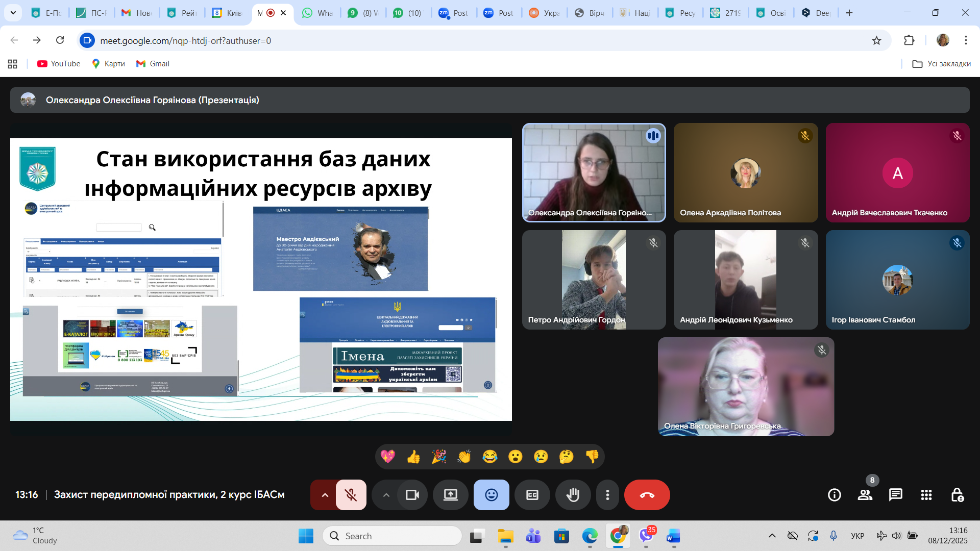Image resolution: width=980 pixels, height=551 pixels.
Task: Open the more options three-dot menu
Action: click(x=607, y=494)
